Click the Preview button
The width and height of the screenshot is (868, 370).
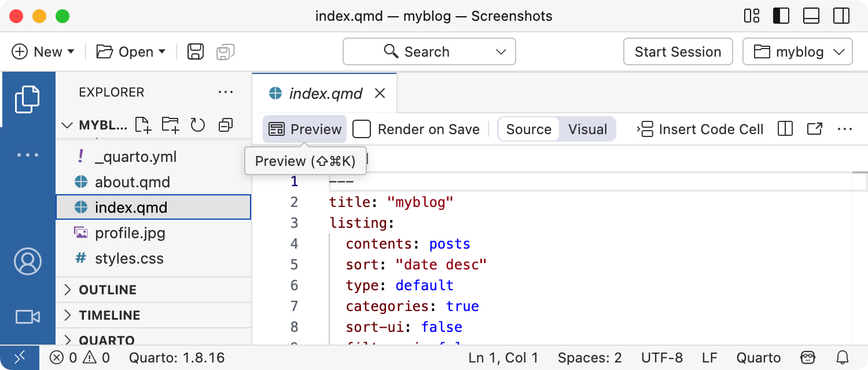(x=305, y=129)
